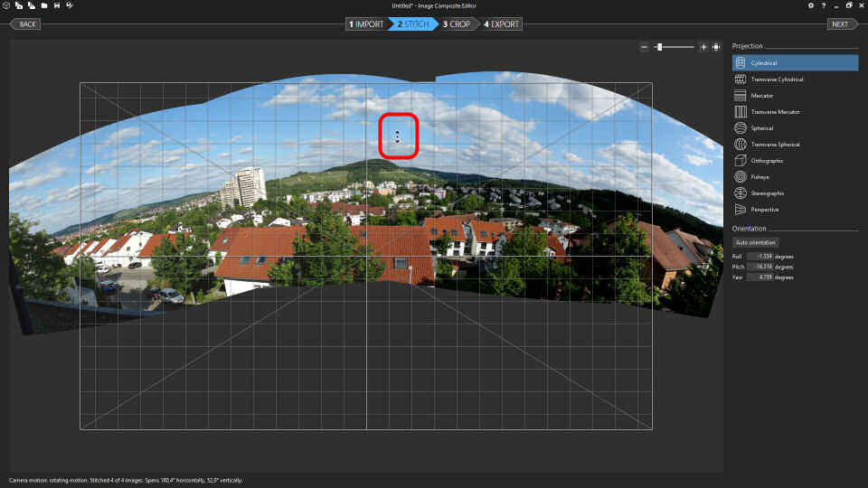
Task: Select the Perspective projection
Action: (x=764, y=210)
